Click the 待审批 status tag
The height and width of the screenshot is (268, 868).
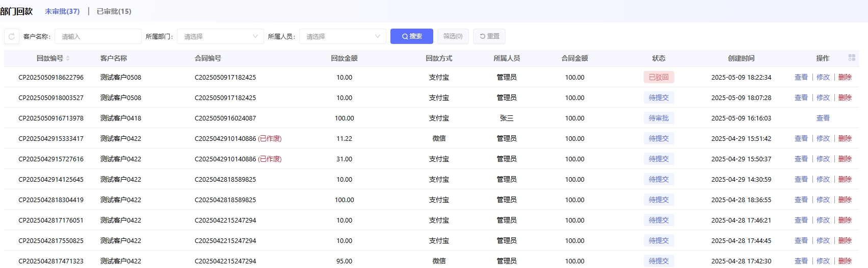coord(659,118)
